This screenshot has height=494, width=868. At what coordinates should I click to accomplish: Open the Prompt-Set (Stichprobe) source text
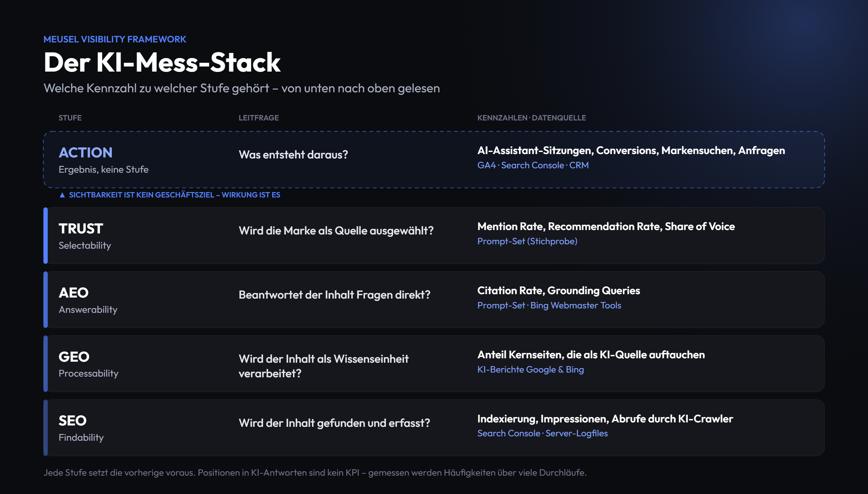527,241
